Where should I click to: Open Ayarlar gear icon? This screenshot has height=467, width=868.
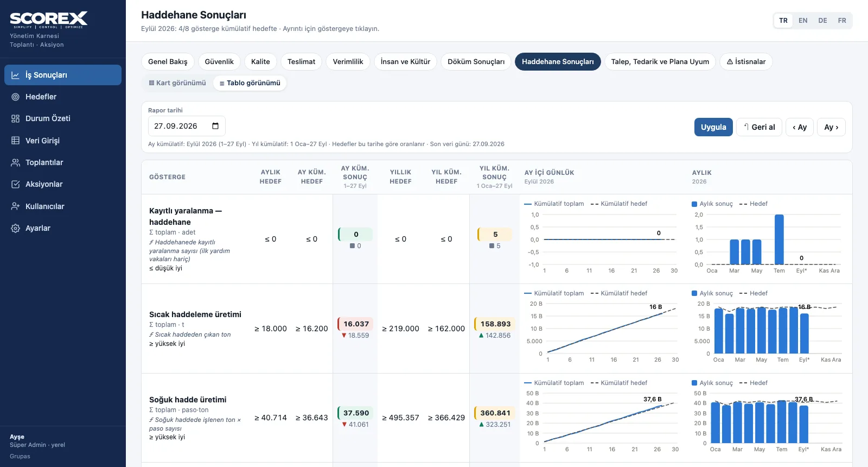coord(16,228)
